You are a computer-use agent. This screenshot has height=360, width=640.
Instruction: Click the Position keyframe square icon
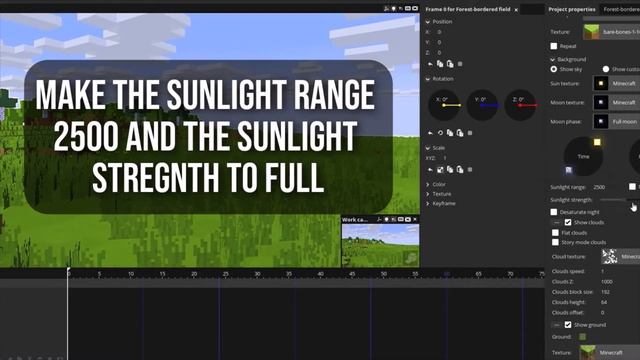460,64
